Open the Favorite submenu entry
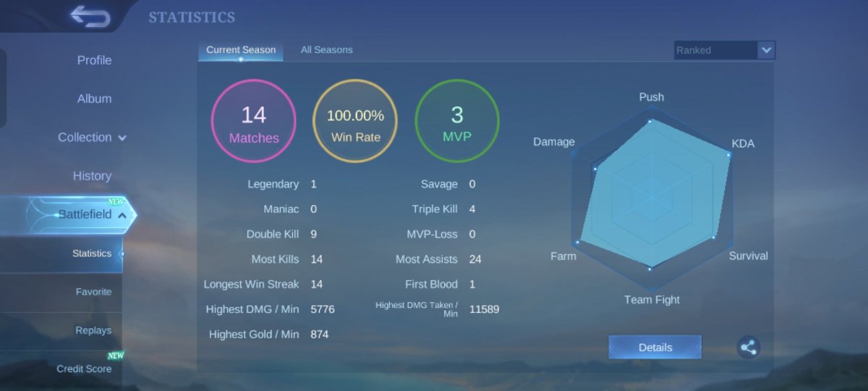This screenshot has height=391, width=868. click(x=94, y=292)
